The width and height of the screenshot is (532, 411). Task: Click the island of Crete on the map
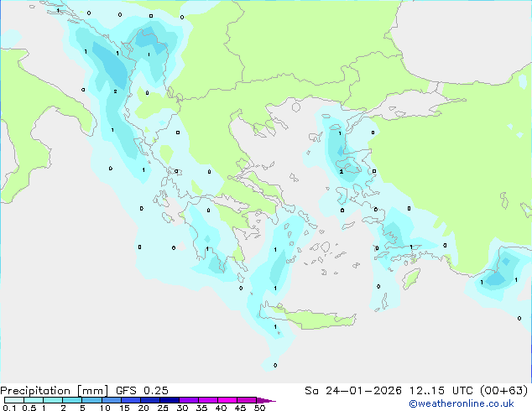click(x=309, y=317)
